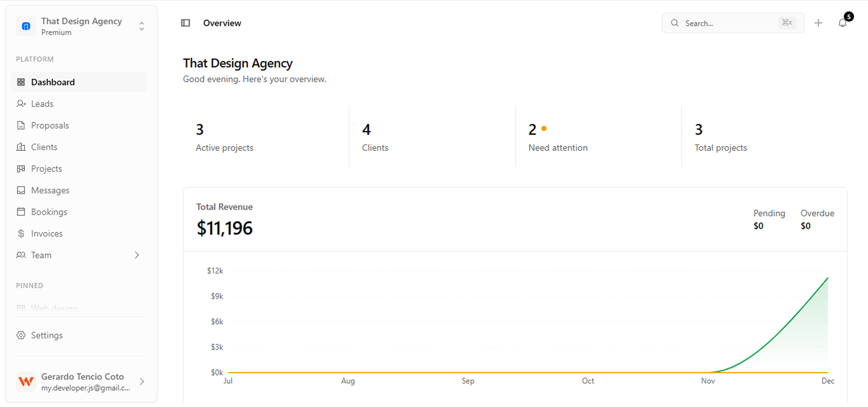868x407 pixels.
Task: Open the pinned Web design project
Action: 54,308
